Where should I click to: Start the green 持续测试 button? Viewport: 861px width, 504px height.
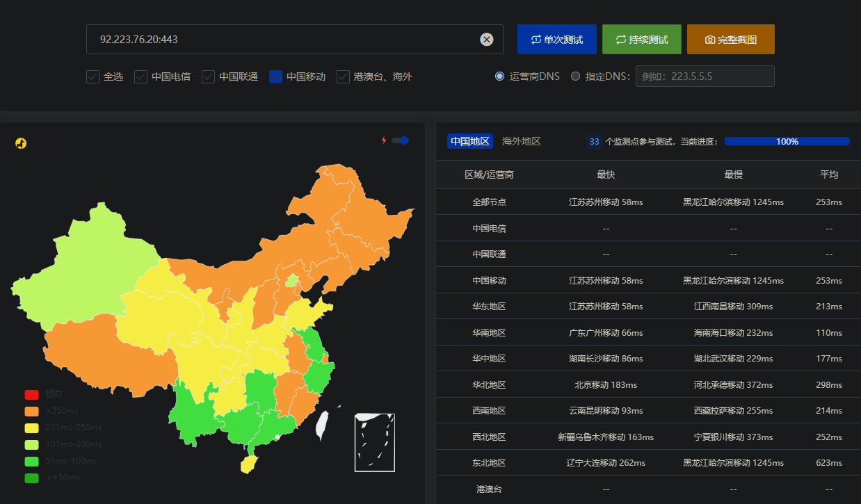point(641,40)
